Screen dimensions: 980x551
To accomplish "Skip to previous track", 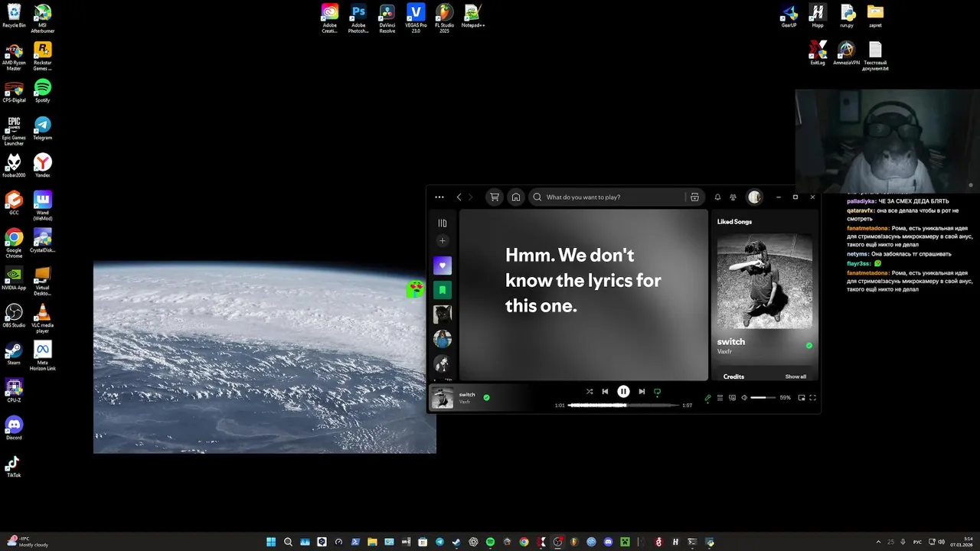I will tap(605, 391).
